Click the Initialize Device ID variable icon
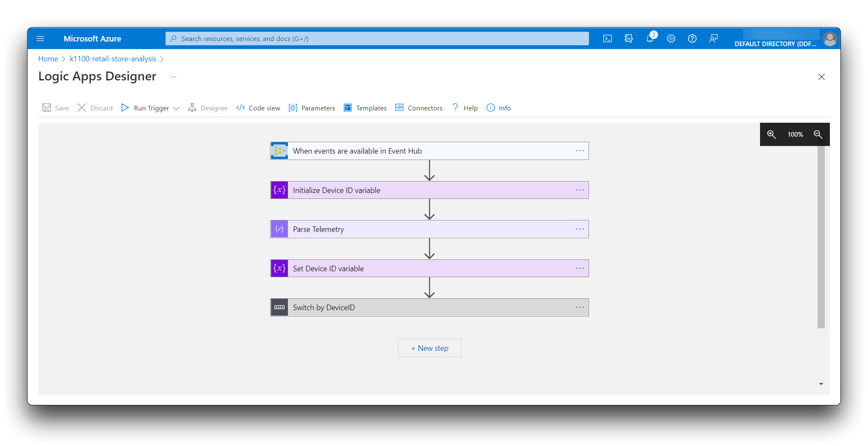The height and width of the screenshot is (446, 868). pos(279,190)
